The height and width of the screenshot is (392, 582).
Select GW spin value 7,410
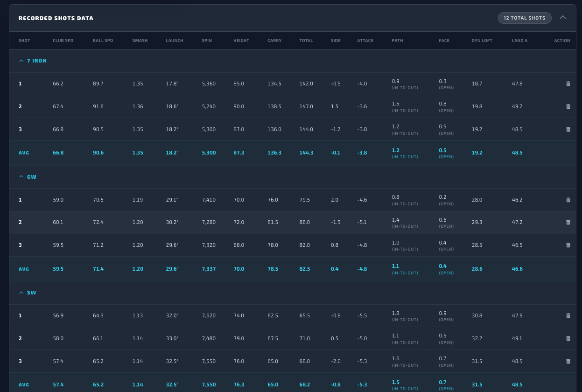tap(209, 200)
